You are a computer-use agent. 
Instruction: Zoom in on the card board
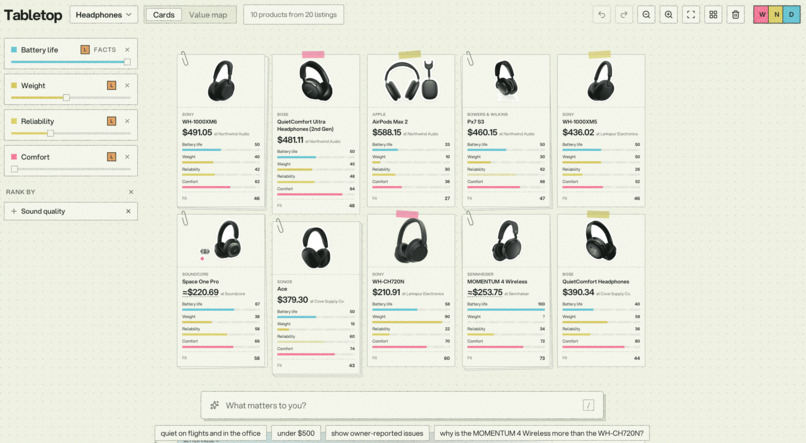[668, 15]
